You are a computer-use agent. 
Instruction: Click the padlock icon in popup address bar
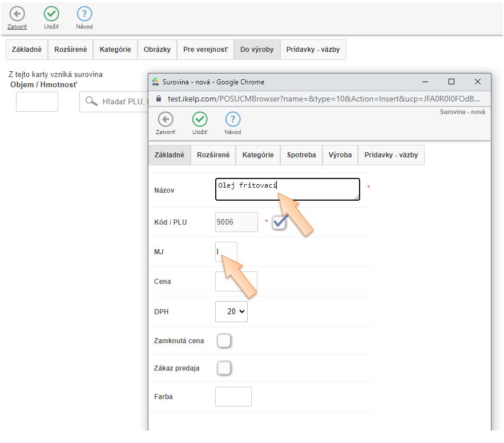(159, 99)
